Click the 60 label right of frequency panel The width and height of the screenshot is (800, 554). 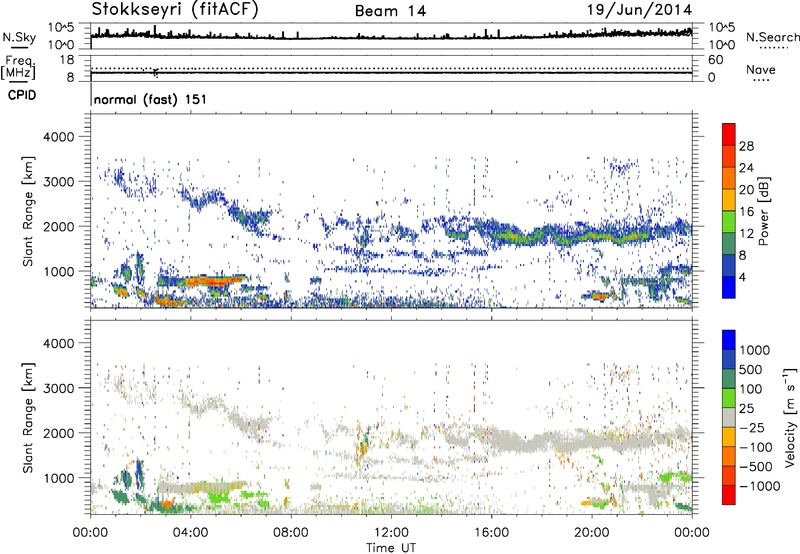point(715,60)
